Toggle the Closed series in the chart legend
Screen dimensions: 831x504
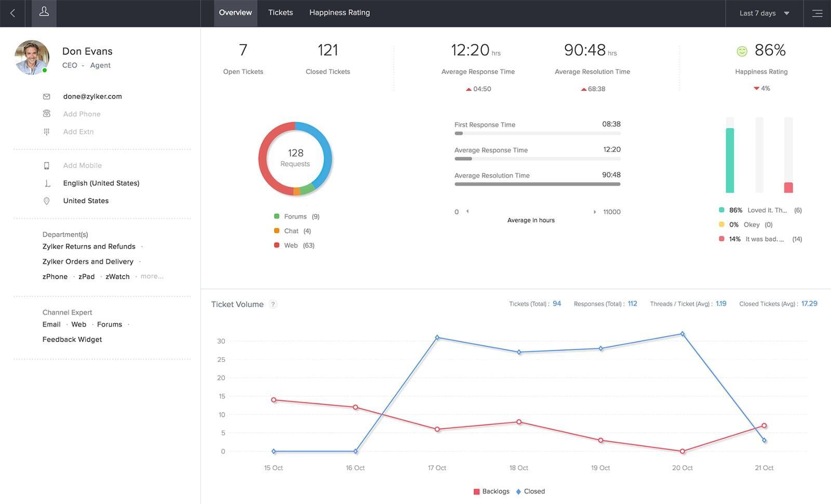point(530,491)
